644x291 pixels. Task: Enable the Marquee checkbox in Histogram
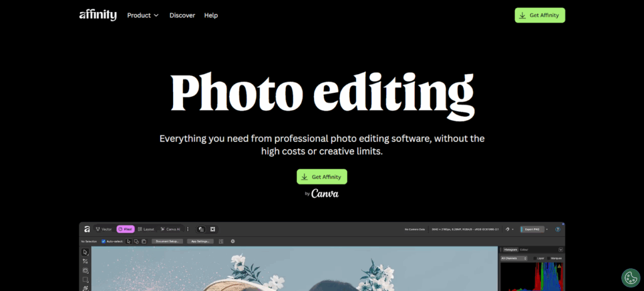548,258
